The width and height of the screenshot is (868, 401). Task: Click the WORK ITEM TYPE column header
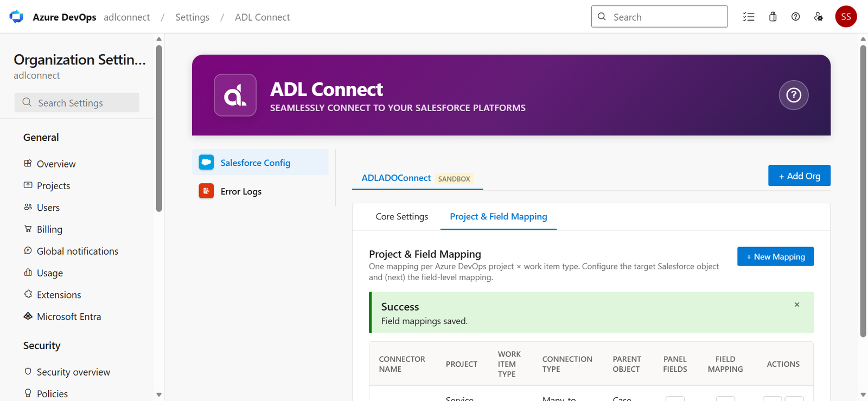(x=509, y=364)
